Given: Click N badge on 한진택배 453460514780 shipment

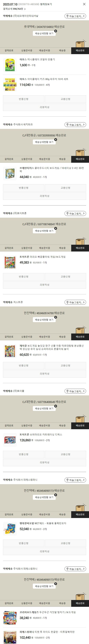Looking at the screenshot, I should (x=56, y=317).
